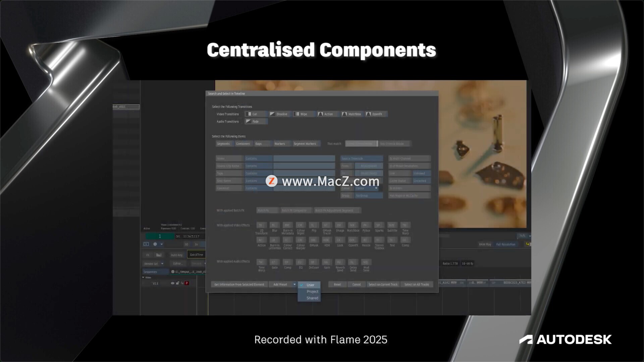Collapse the Video track group triangle
Screen dimensions: 644x362
coord(143,278)
